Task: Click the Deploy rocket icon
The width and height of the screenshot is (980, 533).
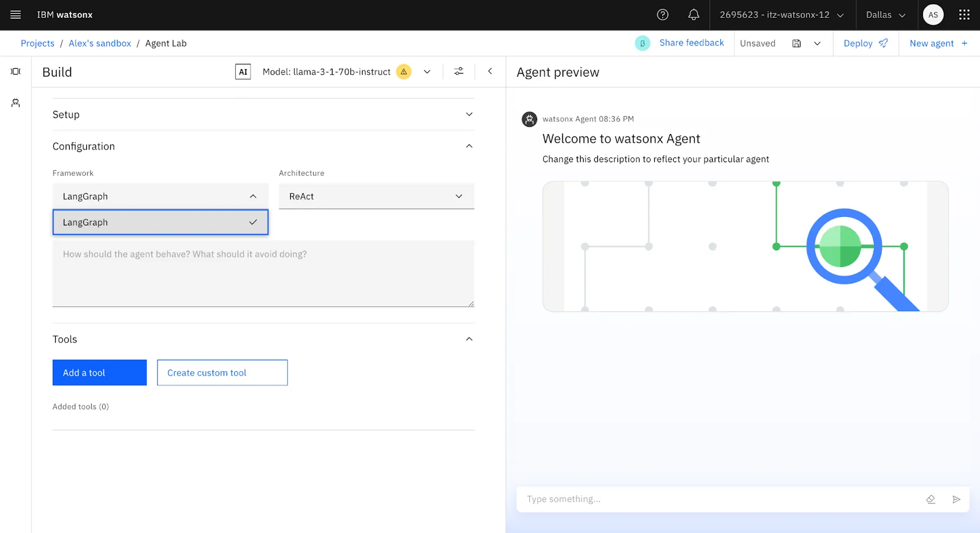Action: click(883, 43)
